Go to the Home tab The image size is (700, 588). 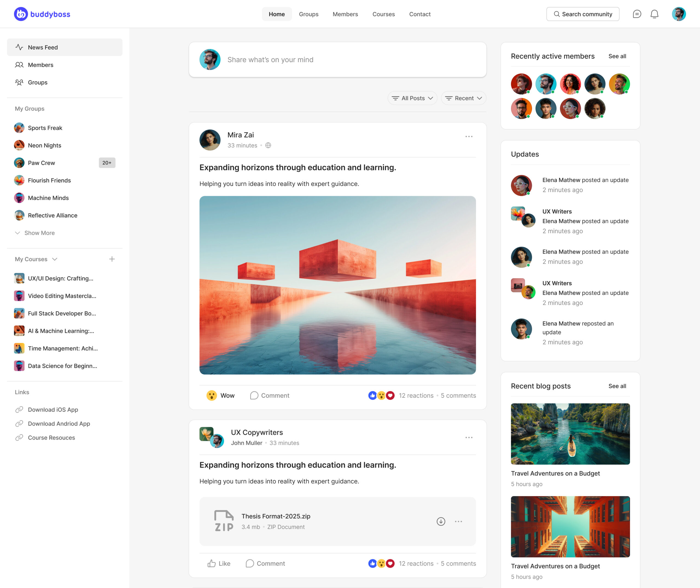point(277,14)
